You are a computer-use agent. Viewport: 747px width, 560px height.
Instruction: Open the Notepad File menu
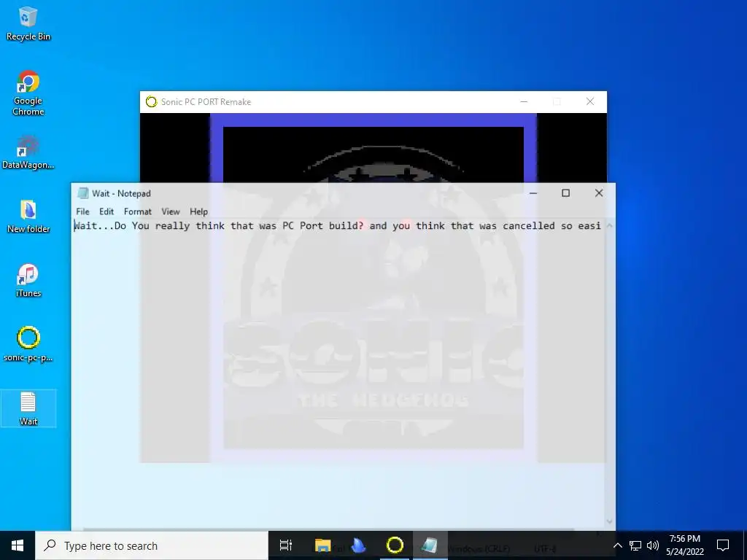coord(82,211)
